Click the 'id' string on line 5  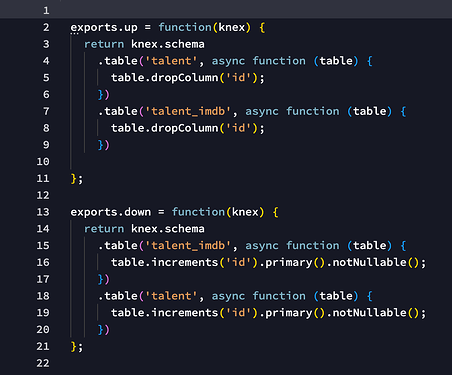point(238,78)
